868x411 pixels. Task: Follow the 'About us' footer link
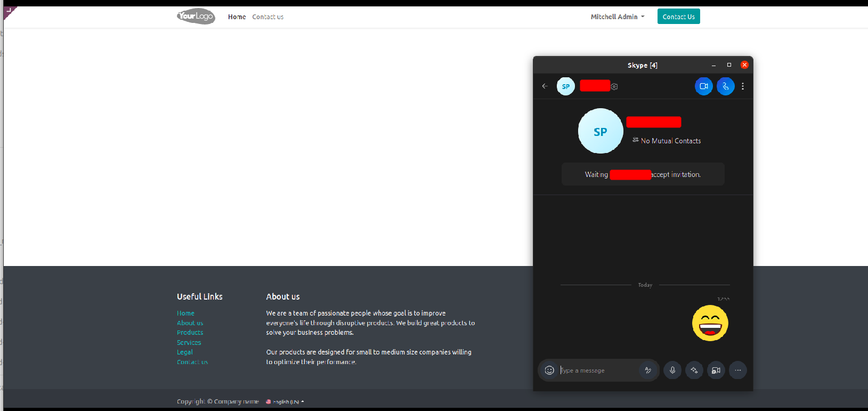tap(190, 323)
